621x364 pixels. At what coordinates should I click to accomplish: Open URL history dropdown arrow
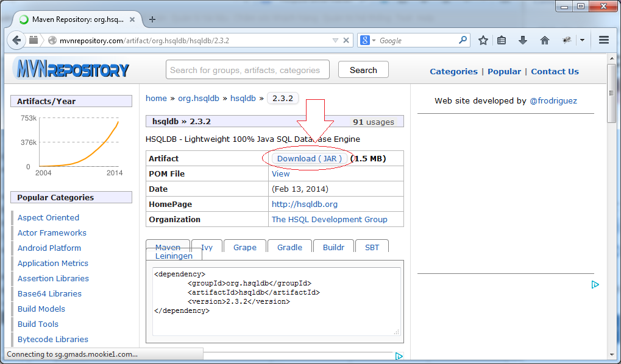click(x=335, y=40)
